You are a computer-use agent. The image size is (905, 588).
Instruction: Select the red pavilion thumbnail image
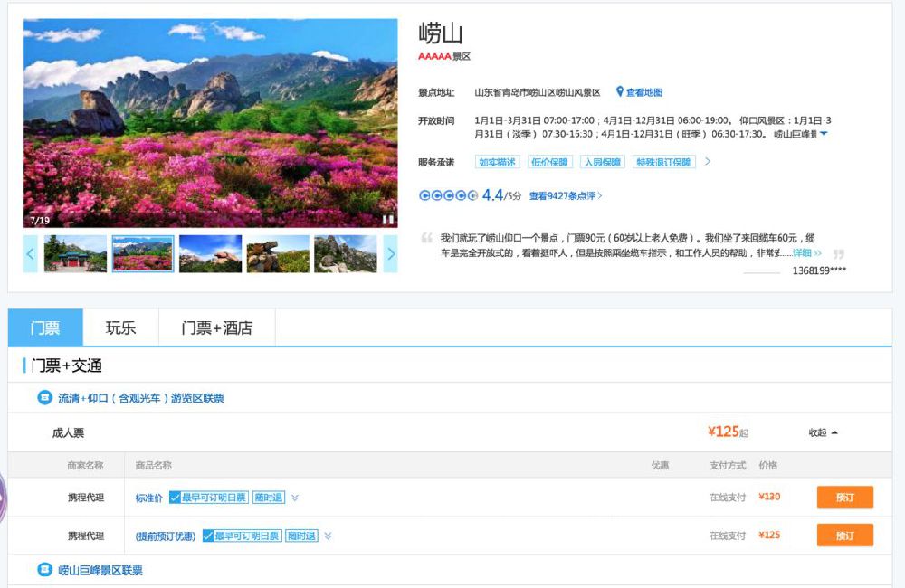(75, 254)
